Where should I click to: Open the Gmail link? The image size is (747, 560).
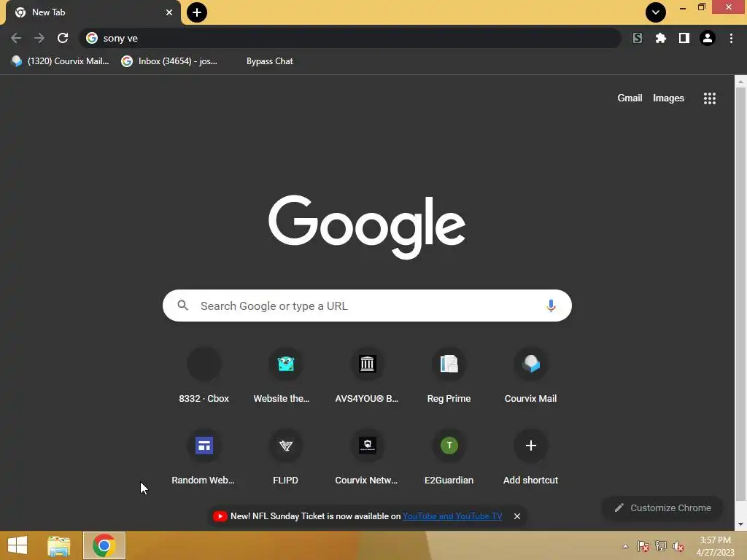click(x=630, y=98)
